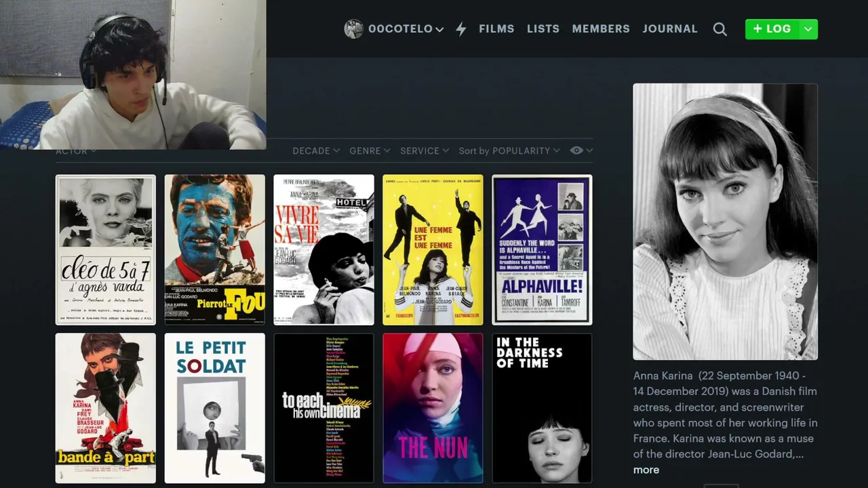Image resolution: width=868 pixels, height=488 pixels.
Task: Click the profile avatar beside OOCOTELO
Action: [353, 29]
